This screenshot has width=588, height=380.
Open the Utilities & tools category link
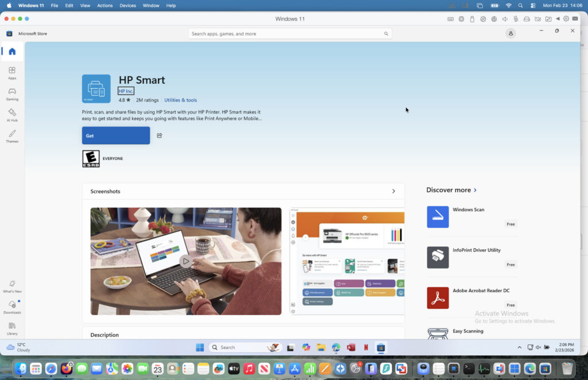coord(180,99)
